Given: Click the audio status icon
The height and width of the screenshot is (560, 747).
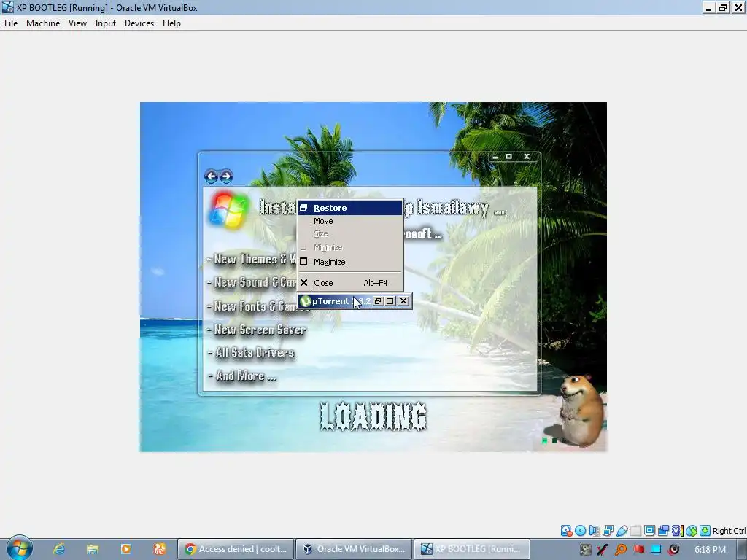Looking at the screenshot, I should (x=594, y=531).
